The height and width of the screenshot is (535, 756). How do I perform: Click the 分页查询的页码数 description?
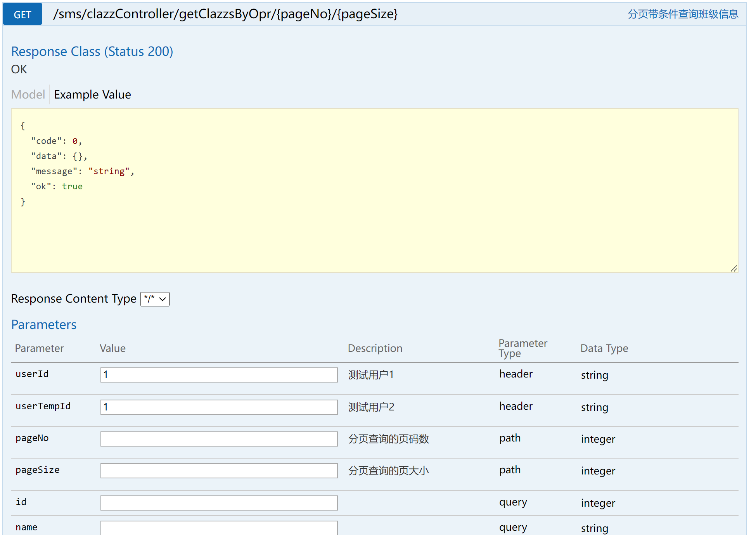pyautogui.click(x=389, y=439)
